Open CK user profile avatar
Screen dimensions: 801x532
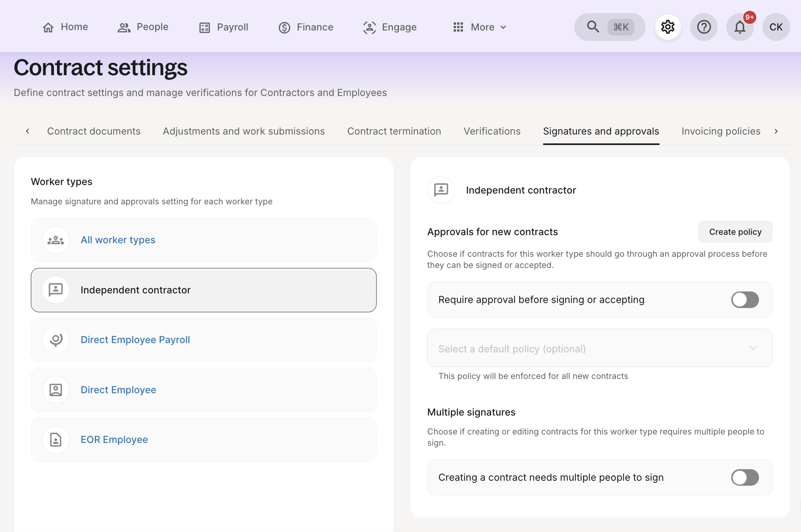click(776, 27)
